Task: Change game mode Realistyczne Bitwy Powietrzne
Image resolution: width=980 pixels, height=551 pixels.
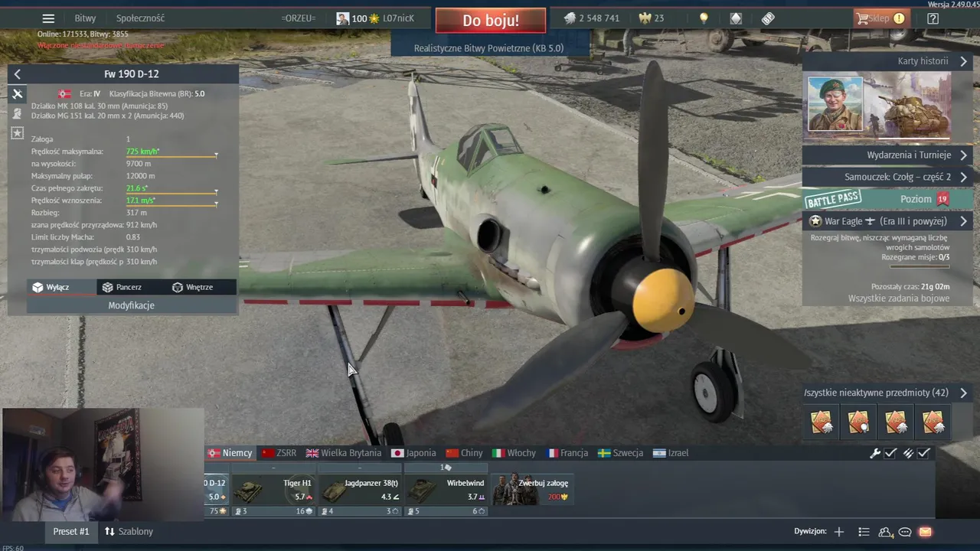Action: point(488,48)
